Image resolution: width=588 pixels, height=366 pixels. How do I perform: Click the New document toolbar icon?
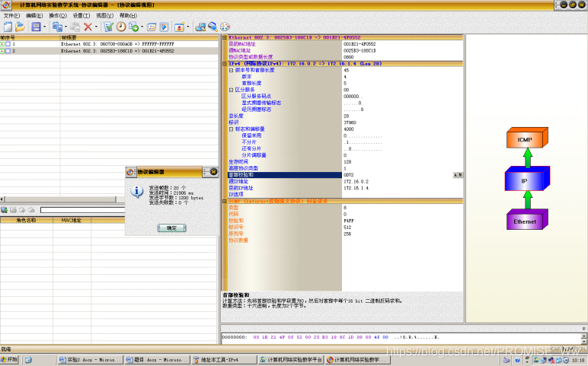coord(8,27)
